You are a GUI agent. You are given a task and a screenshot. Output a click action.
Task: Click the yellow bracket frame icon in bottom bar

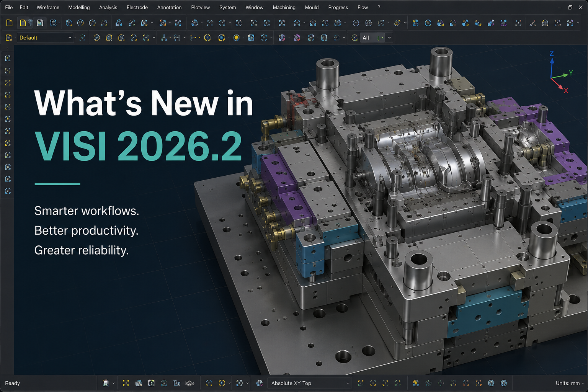click(x=126, y=383)
